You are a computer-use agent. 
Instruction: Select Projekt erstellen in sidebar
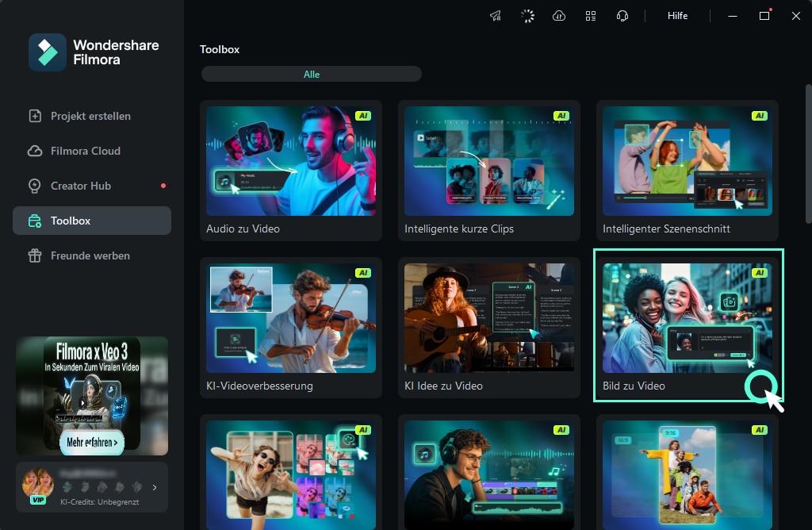pos(92,116)
